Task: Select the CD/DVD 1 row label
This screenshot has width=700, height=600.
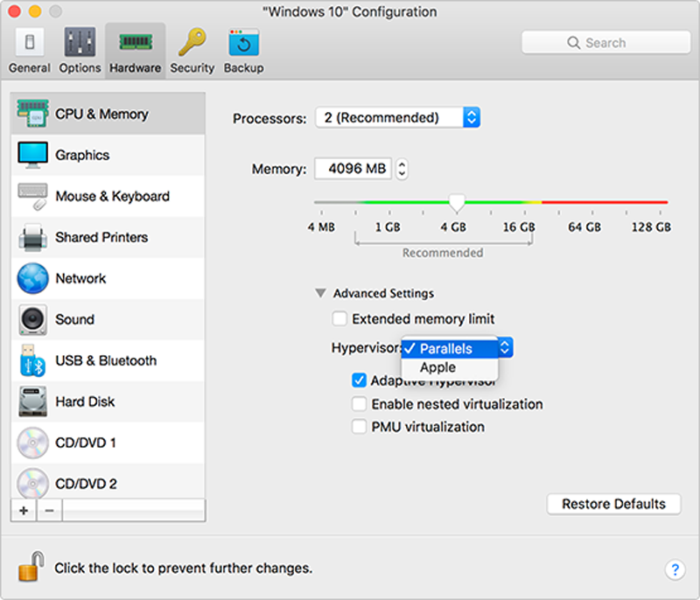Action: pos(86,443)
